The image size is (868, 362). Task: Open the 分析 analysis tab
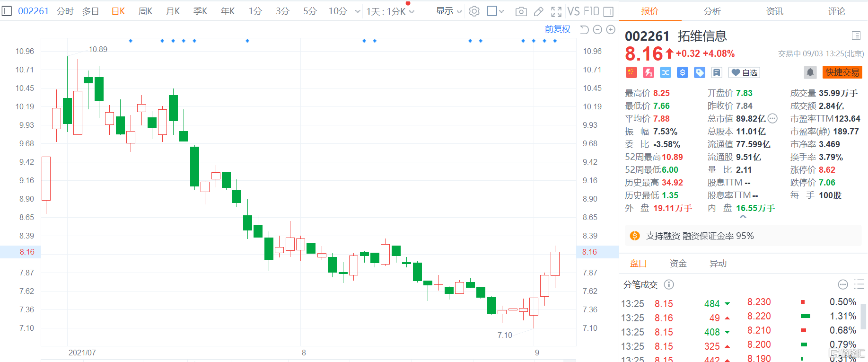tap(712, 11)
